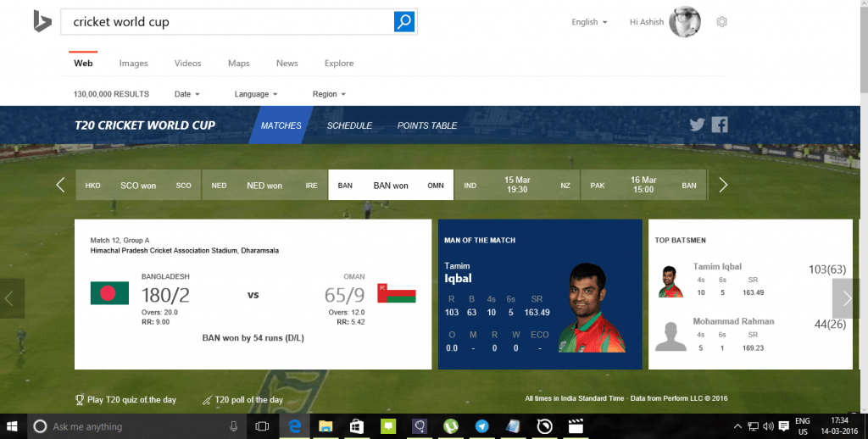This screenshot has width=868, height=439.
Task: Select the HKO vs SCO match card
Action: coord(138,185)
